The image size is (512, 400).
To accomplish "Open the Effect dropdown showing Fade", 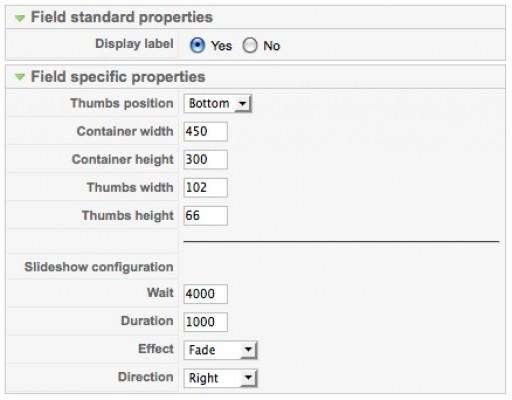I will [220, 350].
